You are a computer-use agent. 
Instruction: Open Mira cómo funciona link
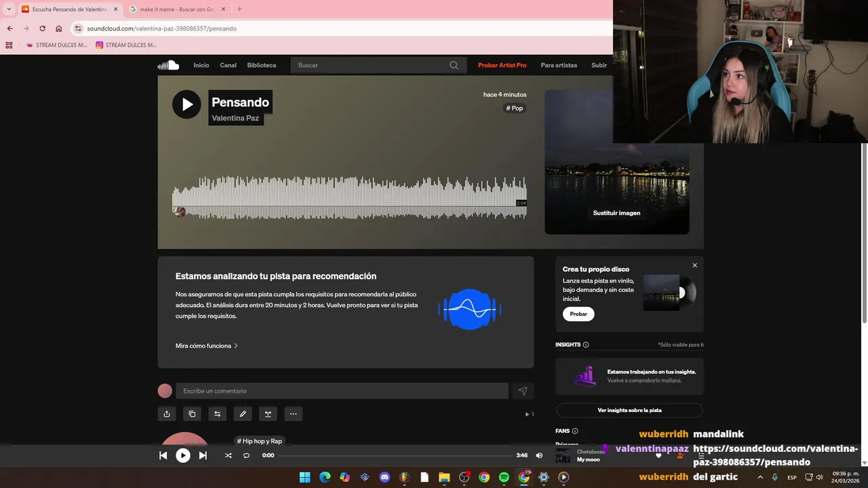206,346
